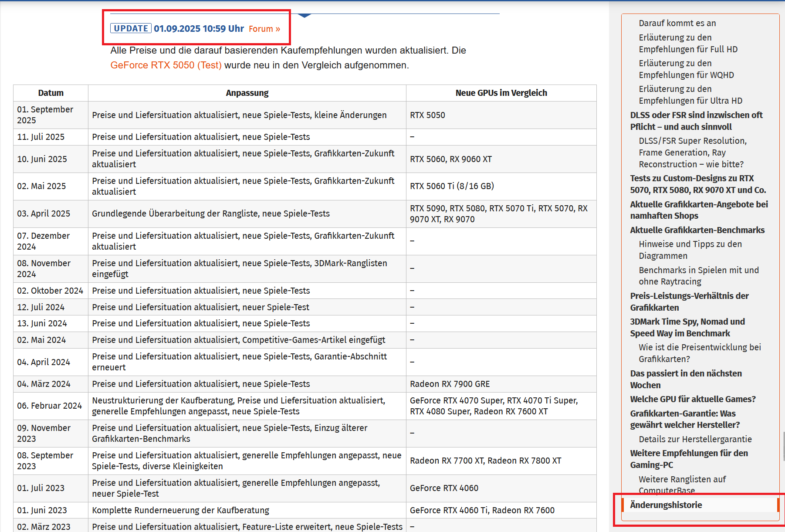Click the 'Radeon RX 7900 GRE' cell
Image resolution: width=785 pixels, height=532 pixels.
point(501,384)
